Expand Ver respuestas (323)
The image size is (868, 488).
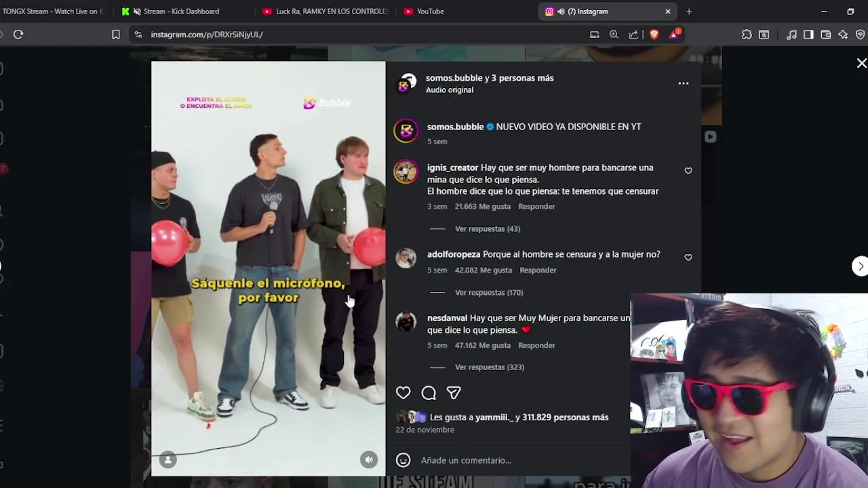(x=490, y=367)
